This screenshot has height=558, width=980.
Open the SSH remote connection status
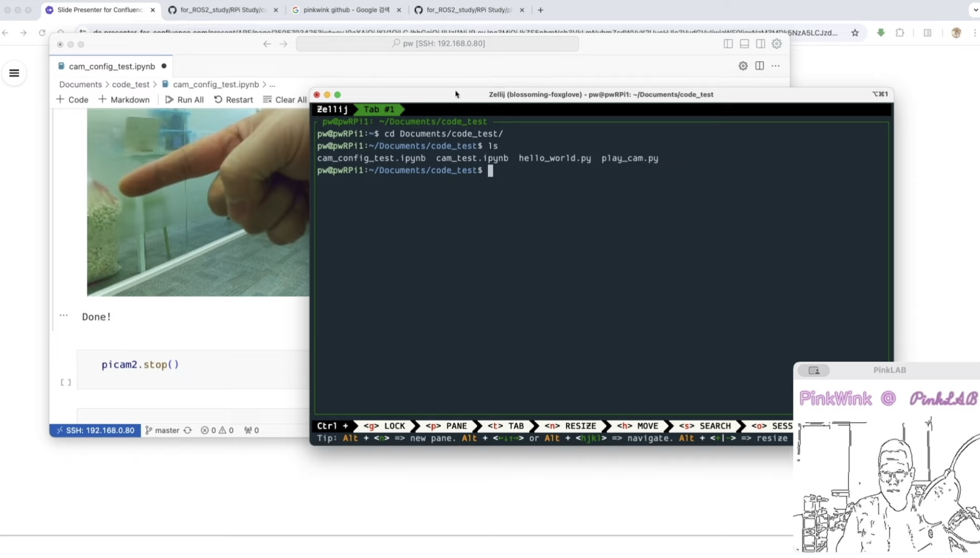point(95,430)
